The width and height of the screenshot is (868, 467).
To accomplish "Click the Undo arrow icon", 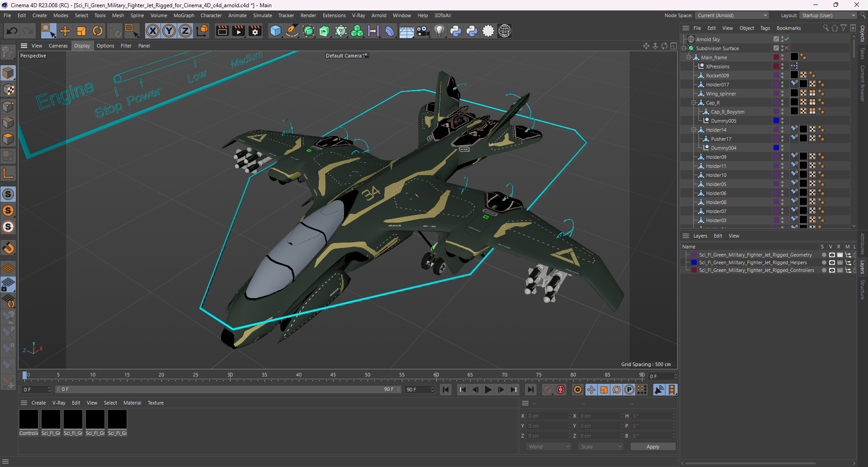I will 12,31.
